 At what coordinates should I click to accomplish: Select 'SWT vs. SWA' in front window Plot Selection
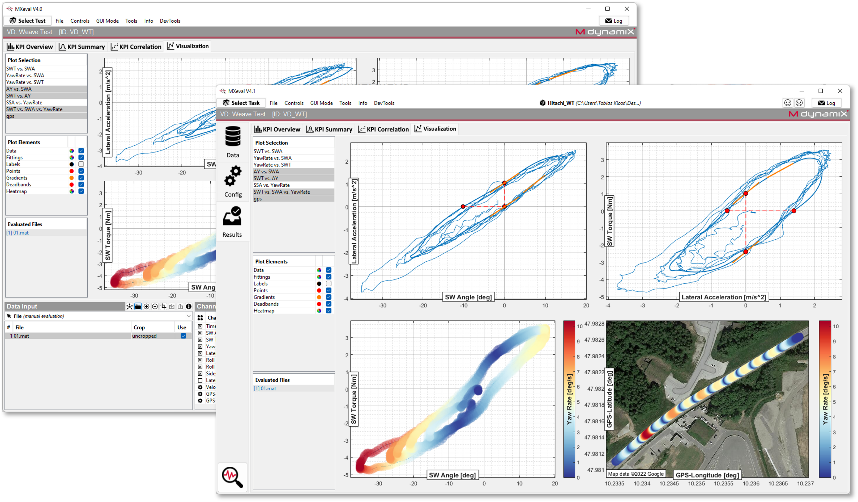click(293, 151)
